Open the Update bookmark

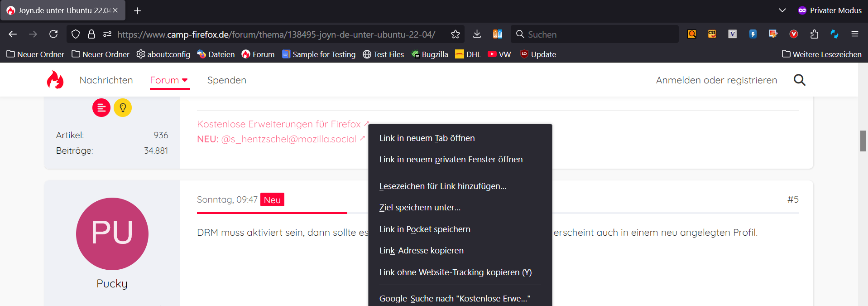538,54
